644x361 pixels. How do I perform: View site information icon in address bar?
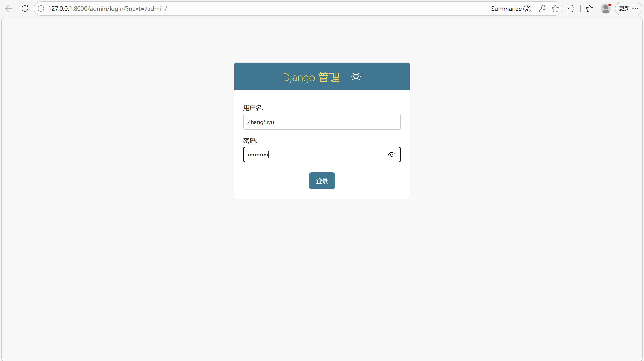coord(41,9)
